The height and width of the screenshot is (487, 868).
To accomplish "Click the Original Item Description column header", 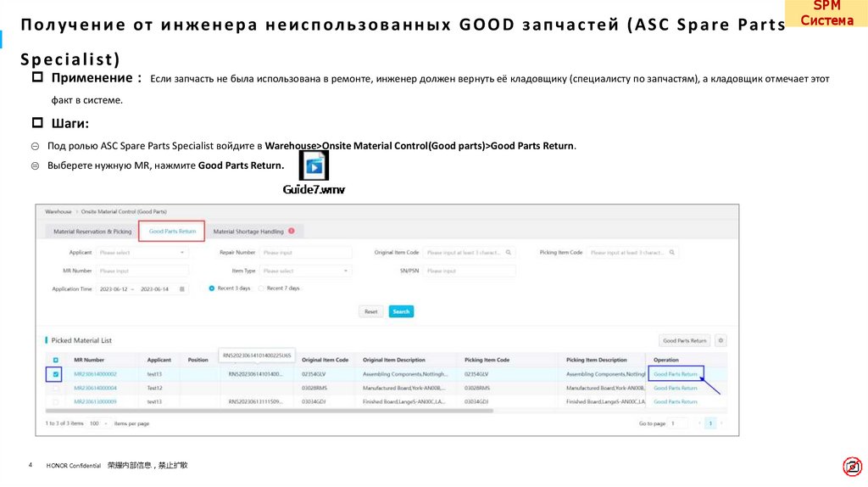I will pyautogui.click(x=394, y=360).
